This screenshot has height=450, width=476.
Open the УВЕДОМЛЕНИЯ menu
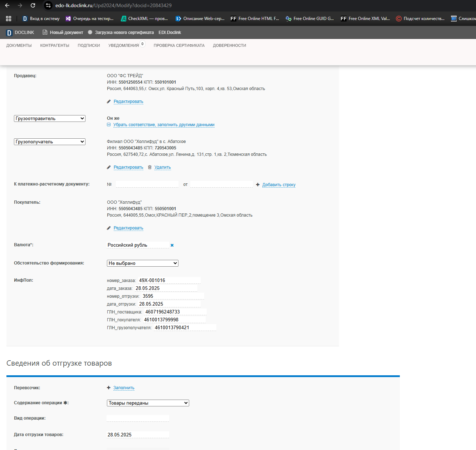124,45
